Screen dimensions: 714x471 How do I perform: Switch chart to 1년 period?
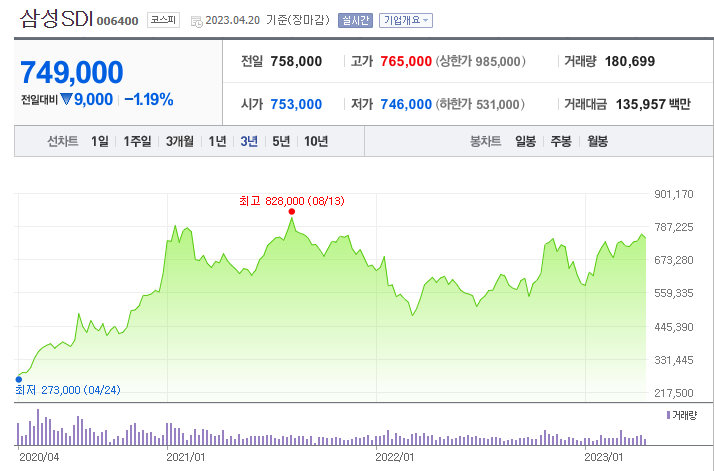tap(217, 141)
